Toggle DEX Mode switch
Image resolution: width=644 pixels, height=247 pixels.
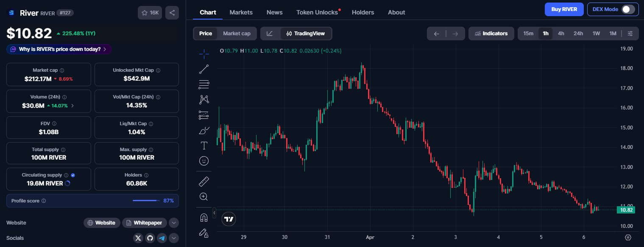pyautogui.click(x=628, y=9)
